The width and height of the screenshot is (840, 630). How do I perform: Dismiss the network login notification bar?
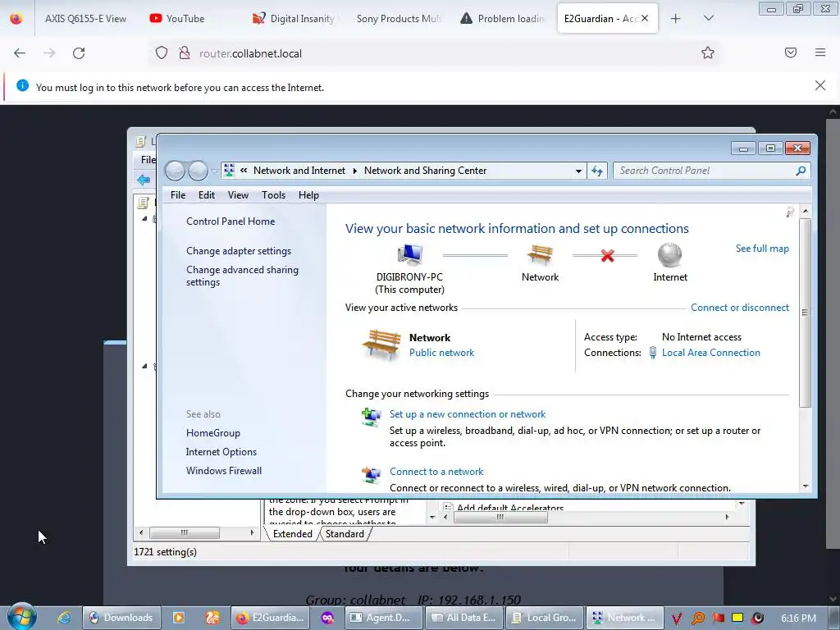click(820, 85)
